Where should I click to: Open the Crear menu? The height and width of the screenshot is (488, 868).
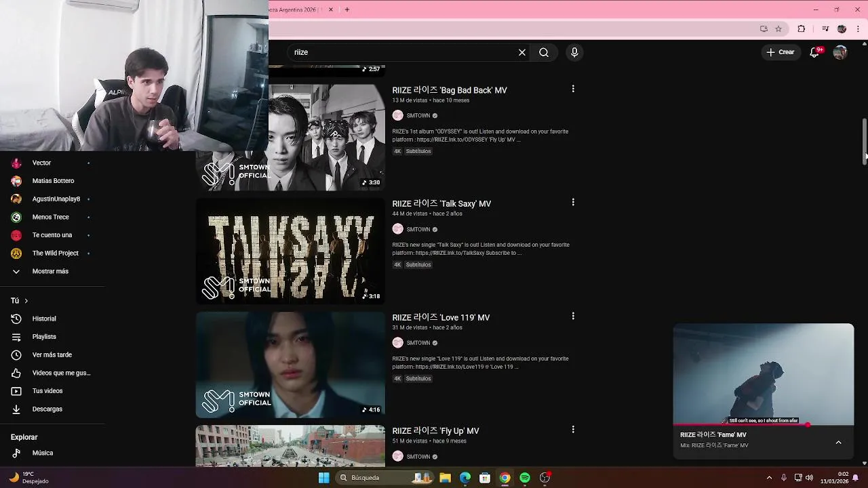pos(780,52)
